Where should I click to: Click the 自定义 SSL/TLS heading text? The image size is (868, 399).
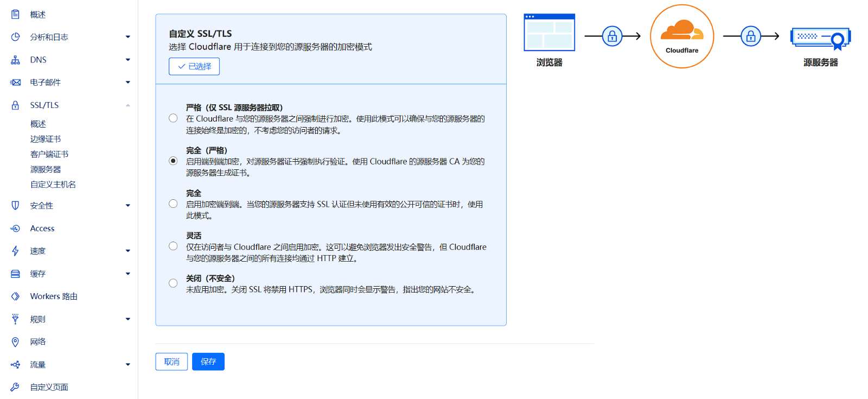tap(200, 34)
